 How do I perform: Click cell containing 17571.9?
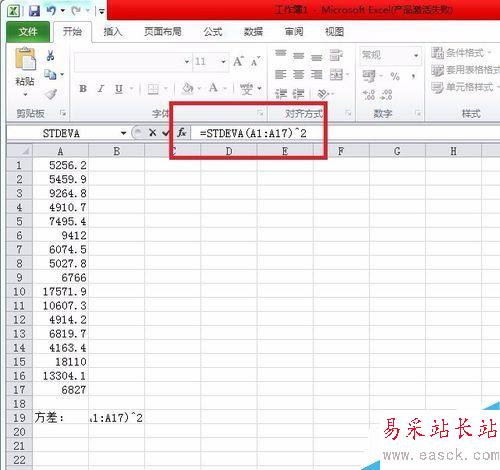(61, 292)
